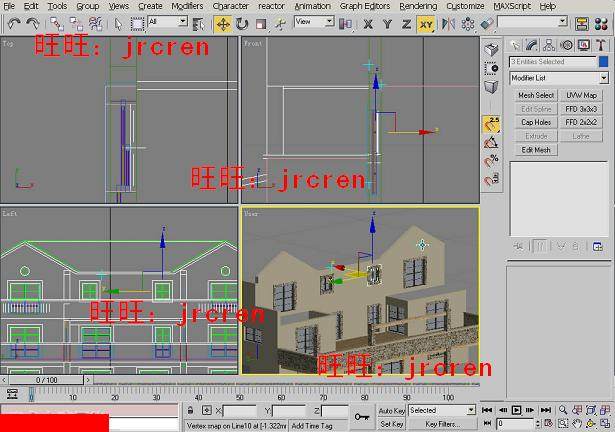
Task: Click the FFD 3x3x3 modifier button
Action: click(x=581, y=109)
